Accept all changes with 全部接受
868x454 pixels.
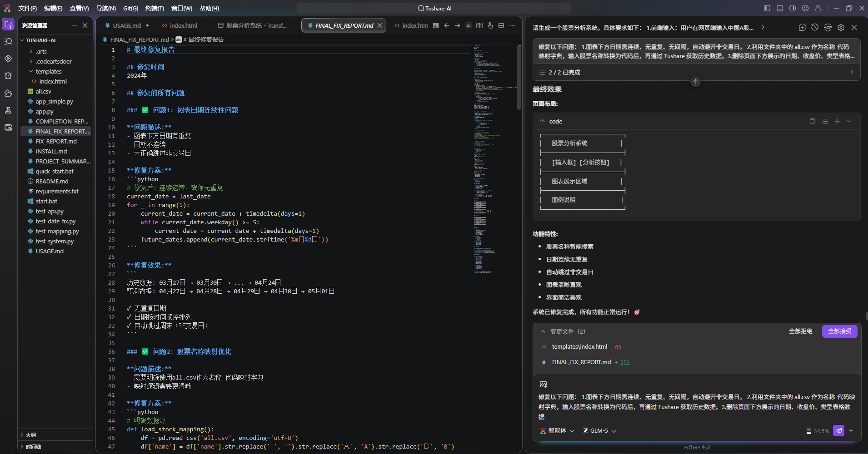point(840,331)
